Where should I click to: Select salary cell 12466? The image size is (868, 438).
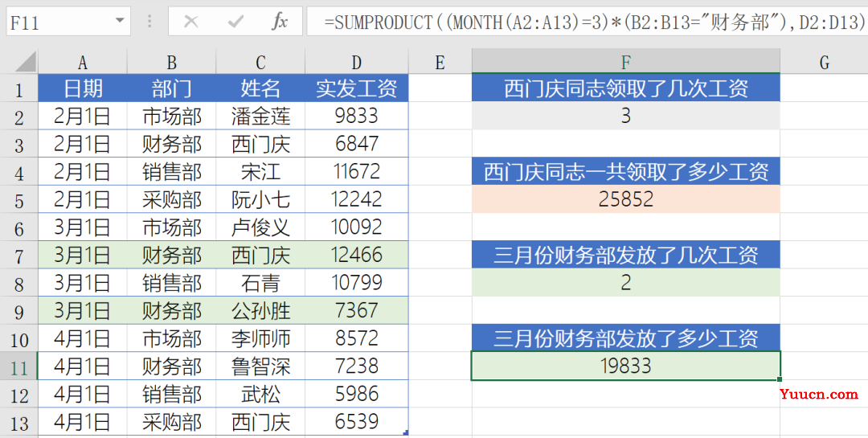tap(357, 255)
